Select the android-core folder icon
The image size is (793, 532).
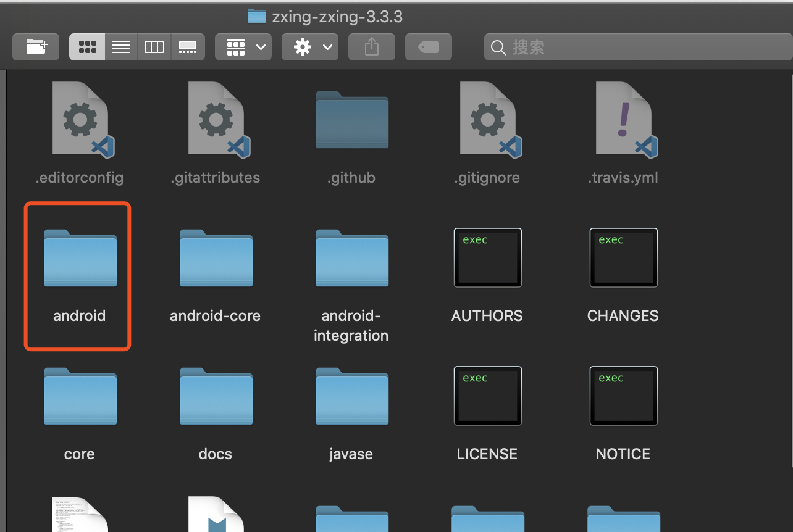(216, 258)
